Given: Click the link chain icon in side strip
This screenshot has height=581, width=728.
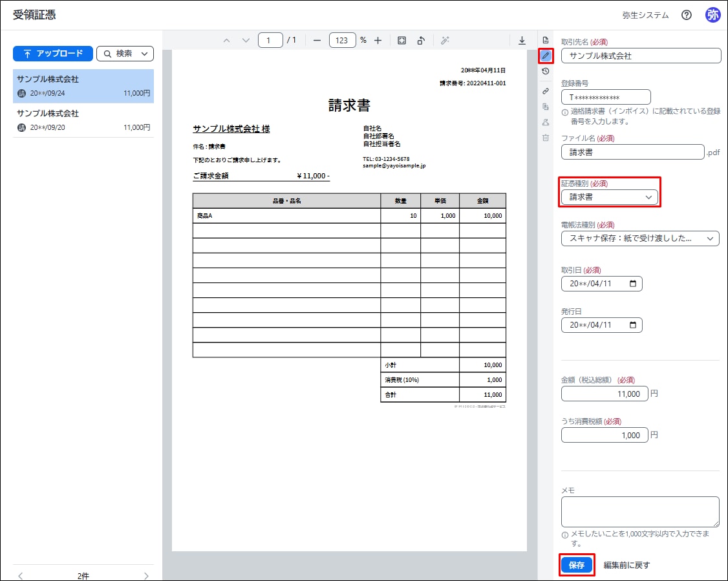Looking at the screenshot, I should (x=546, y=91).
